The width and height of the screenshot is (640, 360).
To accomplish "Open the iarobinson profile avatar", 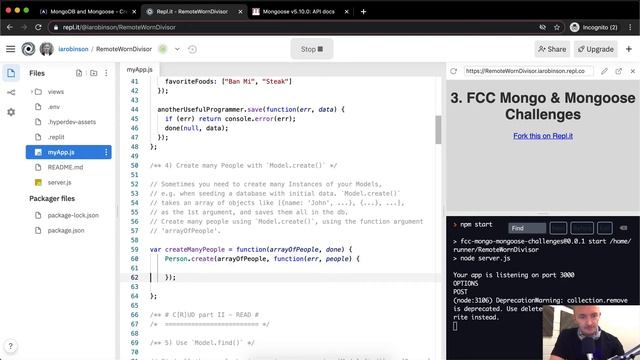I will coord(46,49).
